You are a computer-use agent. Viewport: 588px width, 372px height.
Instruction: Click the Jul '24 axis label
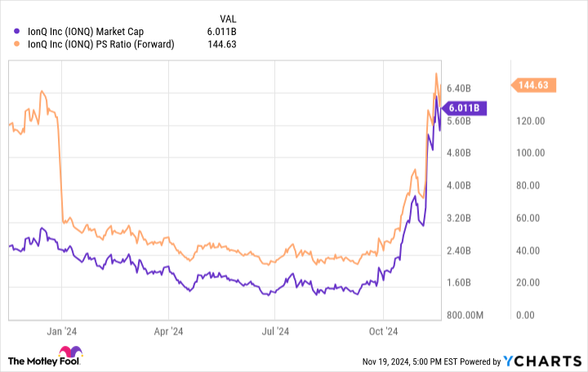(275, 332)
